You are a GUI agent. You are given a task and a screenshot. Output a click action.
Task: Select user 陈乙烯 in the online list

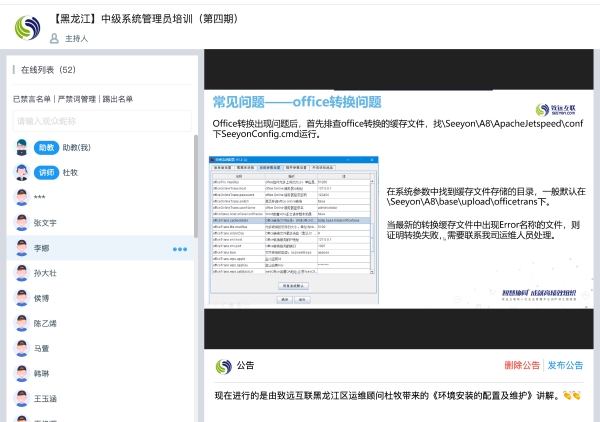point(100,323)
